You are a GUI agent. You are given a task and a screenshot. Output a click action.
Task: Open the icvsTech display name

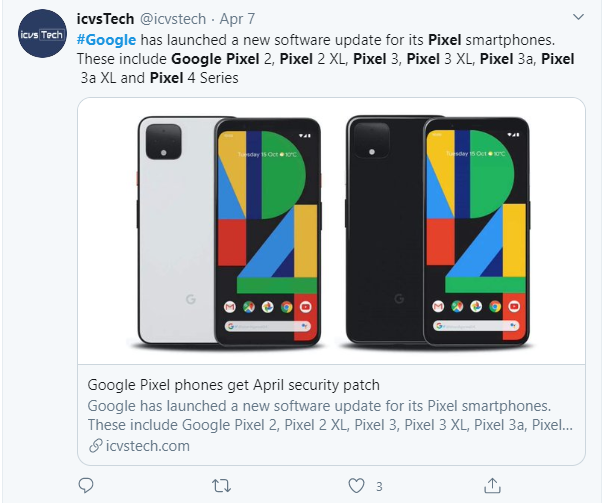(105, 19)
